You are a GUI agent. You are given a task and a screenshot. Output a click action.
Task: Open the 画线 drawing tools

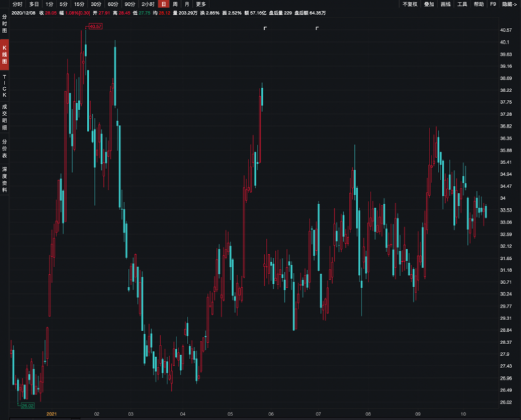tap(446, 5)
